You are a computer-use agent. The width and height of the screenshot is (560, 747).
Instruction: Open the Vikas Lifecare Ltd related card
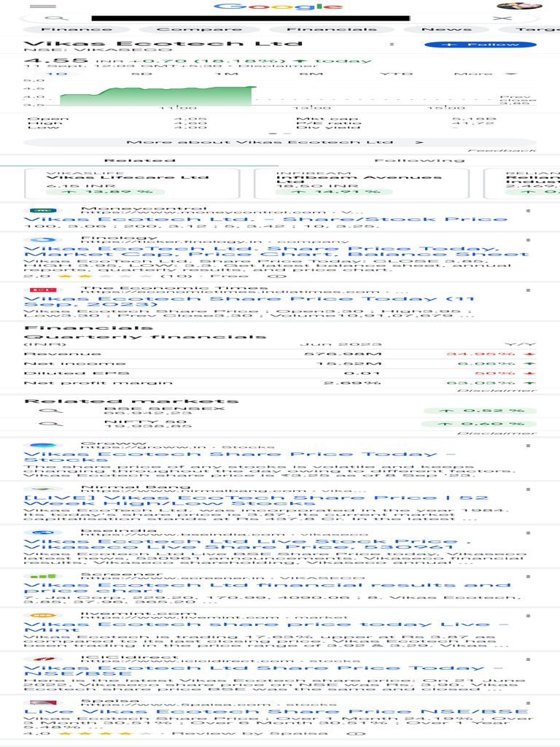tap(132, 183)
